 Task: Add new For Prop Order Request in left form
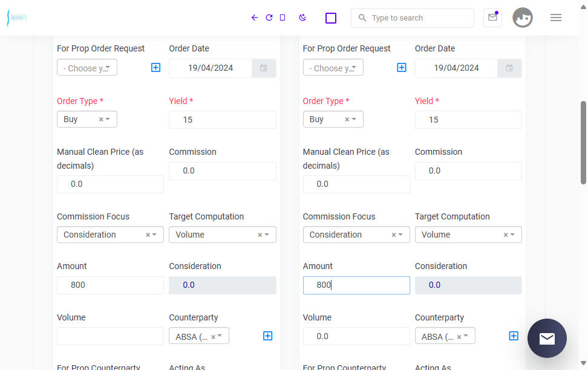[x=155, y=68]
